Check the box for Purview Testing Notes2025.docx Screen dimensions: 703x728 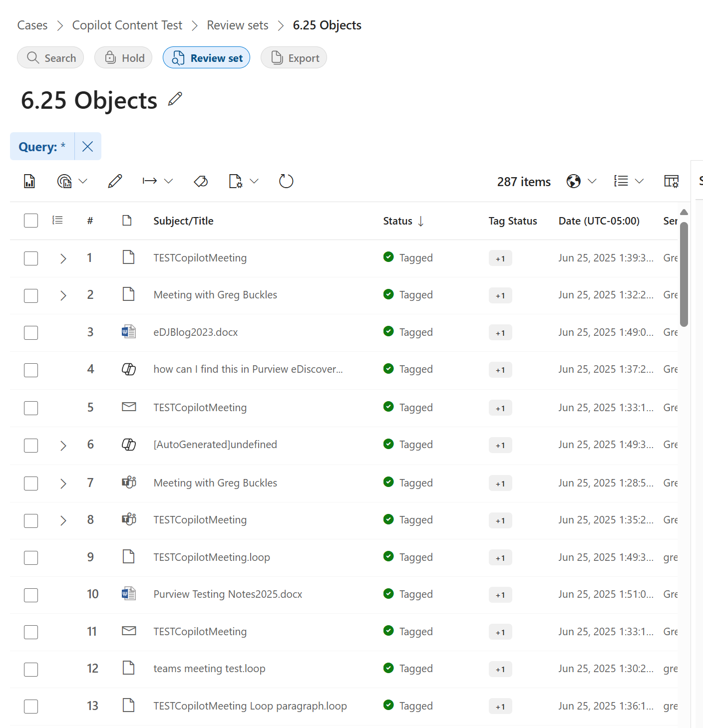click(31, 595)
